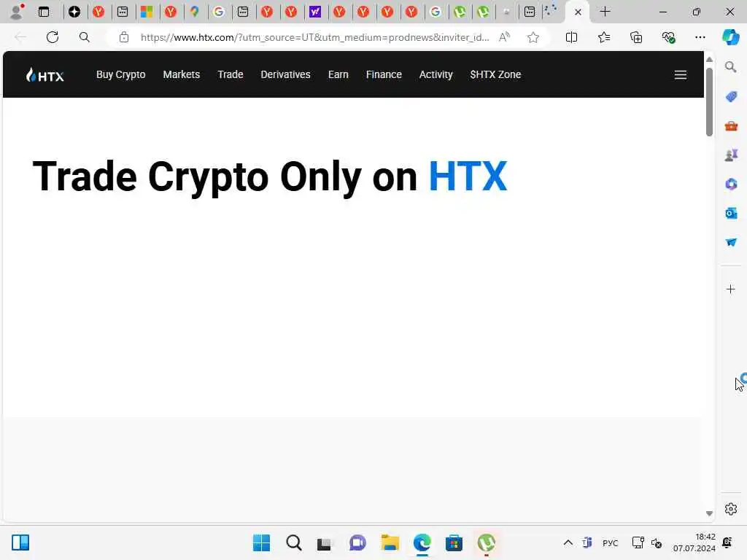Add page to favorites star icon
Screen dimensions: 747x560
533,37
